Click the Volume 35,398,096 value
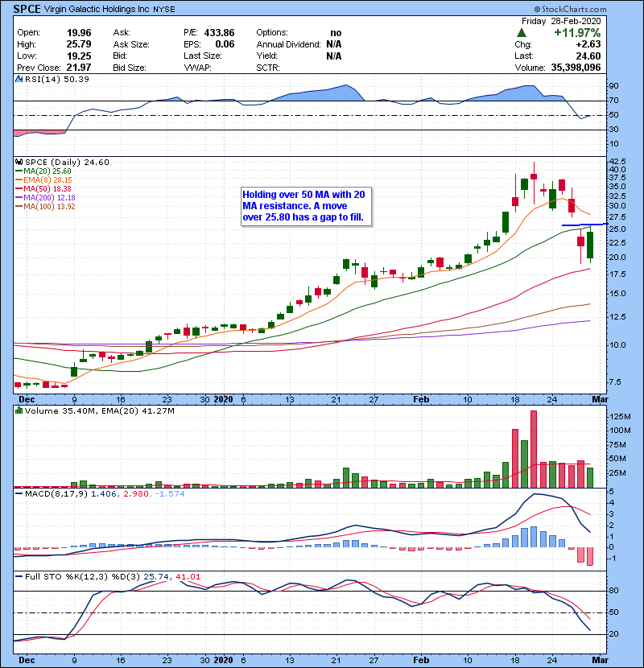 point(576,68)
